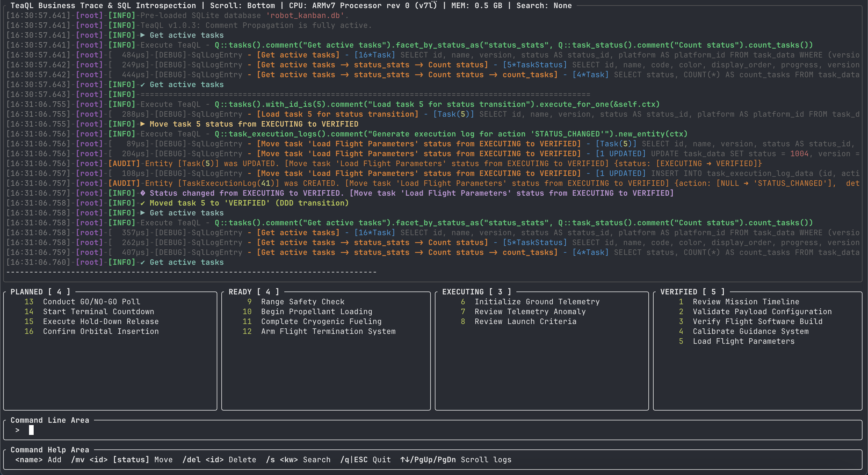Click the READY [ 4 ] column header

click(254, 292)
